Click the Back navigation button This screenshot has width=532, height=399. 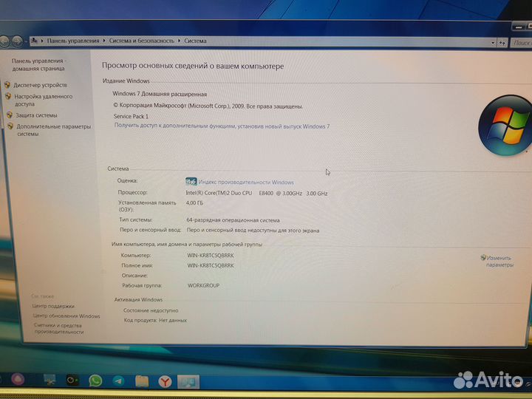pyautogui.click(x=4, y=41)
